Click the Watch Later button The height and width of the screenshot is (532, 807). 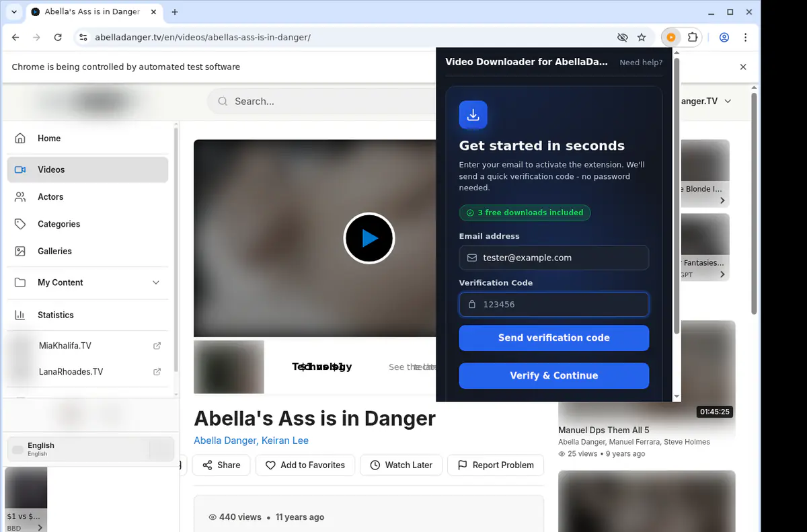point(401,465)
